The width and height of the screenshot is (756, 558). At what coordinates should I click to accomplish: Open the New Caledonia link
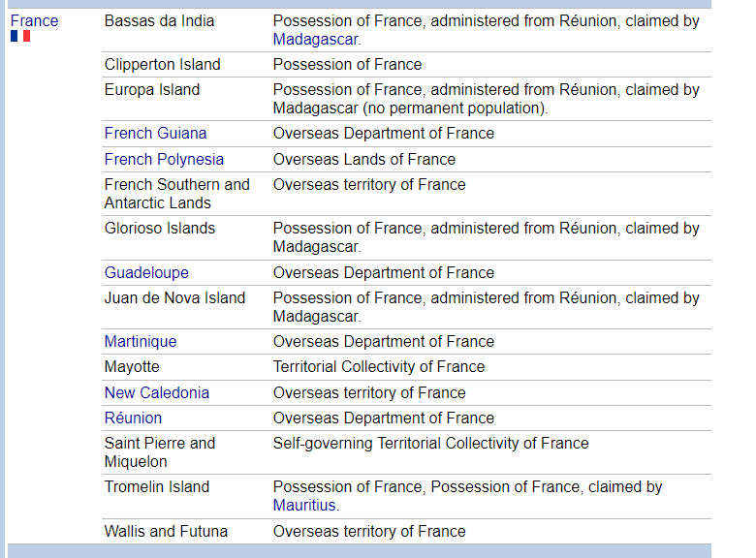157,393
